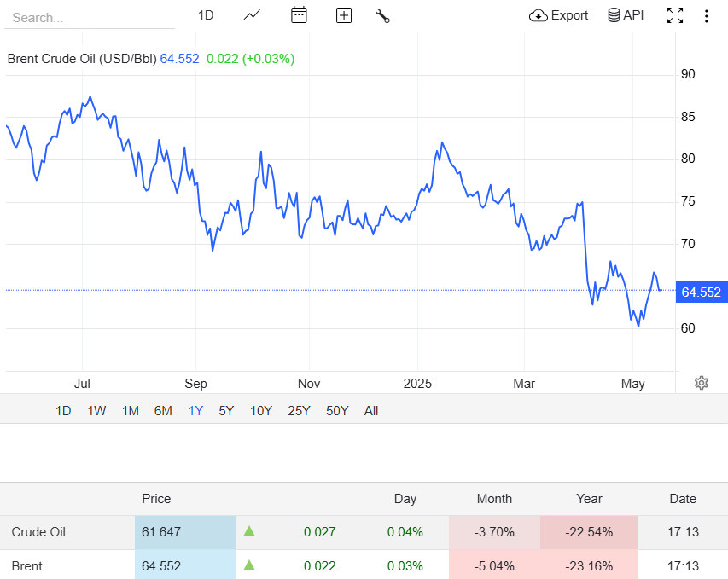Click the 0.027 day change value

[x=319, y=532]
